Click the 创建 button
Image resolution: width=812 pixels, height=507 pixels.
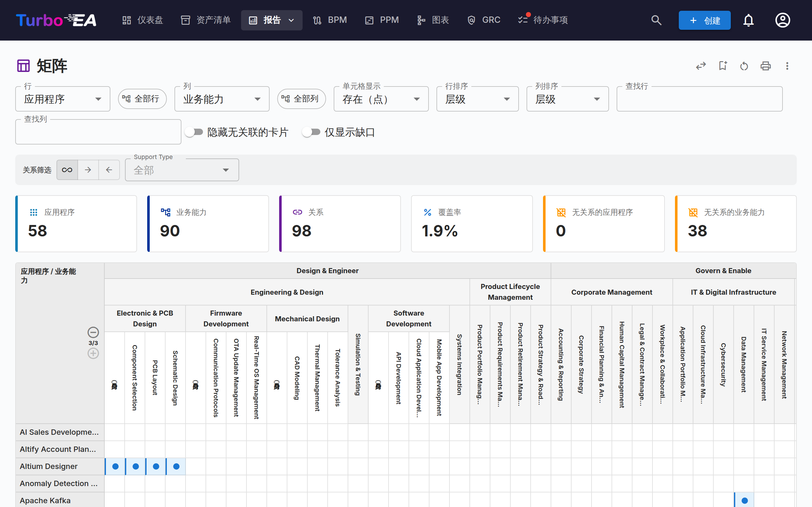point(704,21)
